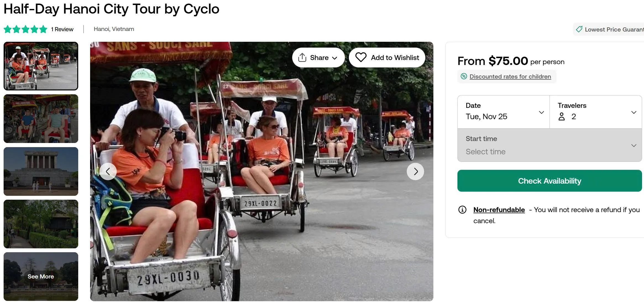Add the tour to Wishlist
The height and width of the screenshot is (302, 644).
pos(387,58)
